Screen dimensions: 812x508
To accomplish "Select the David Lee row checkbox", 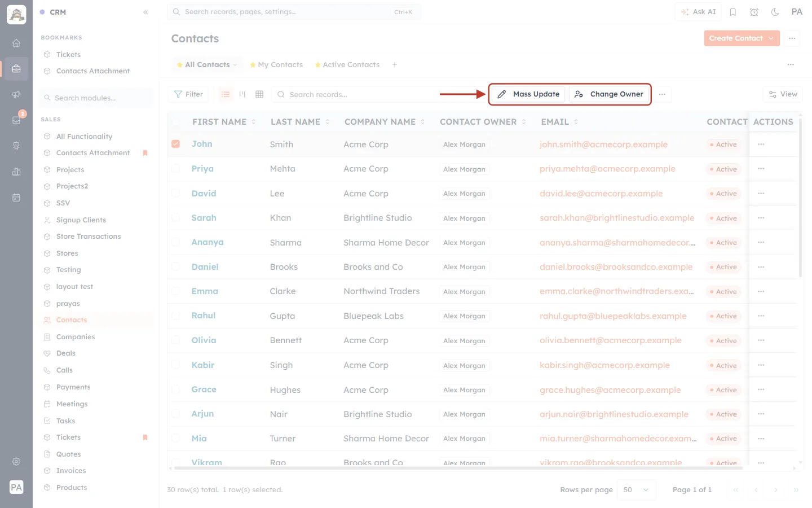I will (x=176, y=193).
